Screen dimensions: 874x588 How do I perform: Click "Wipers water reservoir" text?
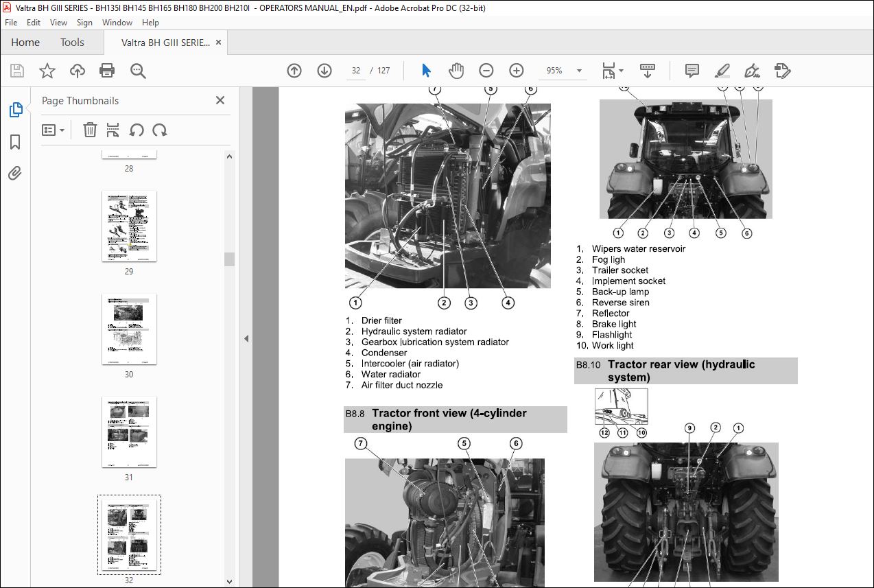(x=639, y=249)
